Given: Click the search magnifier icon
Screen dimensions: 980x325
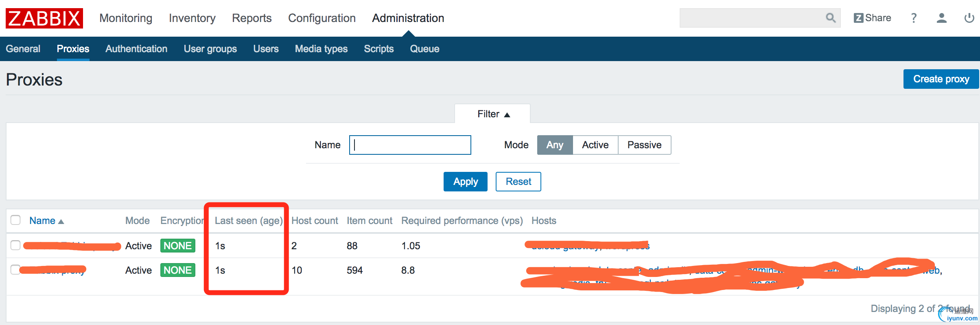Looking at the screenshot, I should 830,18.
